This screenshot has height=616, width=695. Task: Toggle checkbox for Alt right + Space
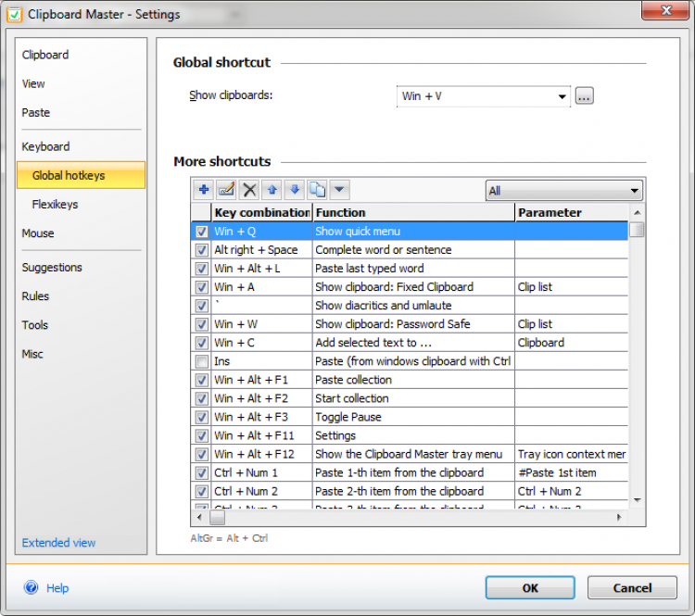click(202, 250)
